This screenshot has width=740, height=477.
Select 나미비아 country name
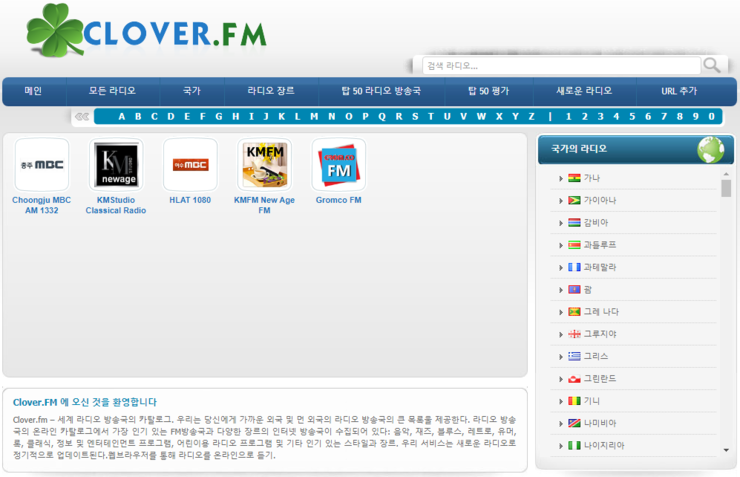[600, 423]
